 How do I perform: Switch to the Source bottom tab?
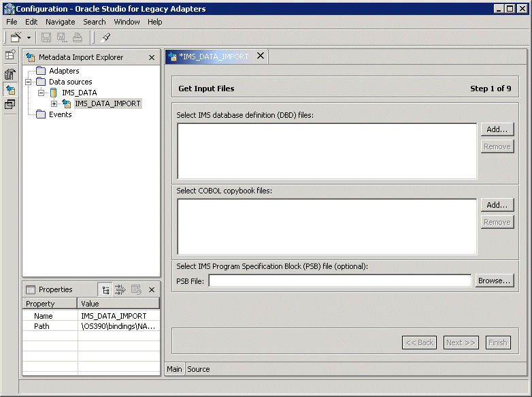[x=199, y=369]
